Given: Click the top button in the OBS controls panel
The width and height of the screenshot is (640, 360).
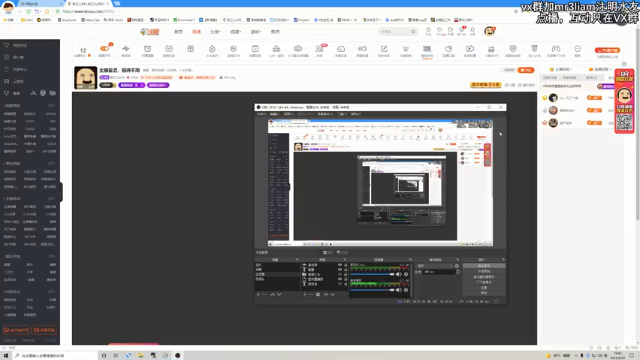Looking at the screenshot, I should pyautogui.click(x=484, y=266).
